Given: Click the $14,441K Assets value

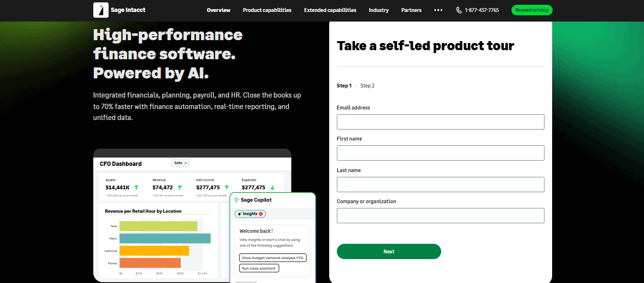Looking at the screenshot, I should (118, 187).
